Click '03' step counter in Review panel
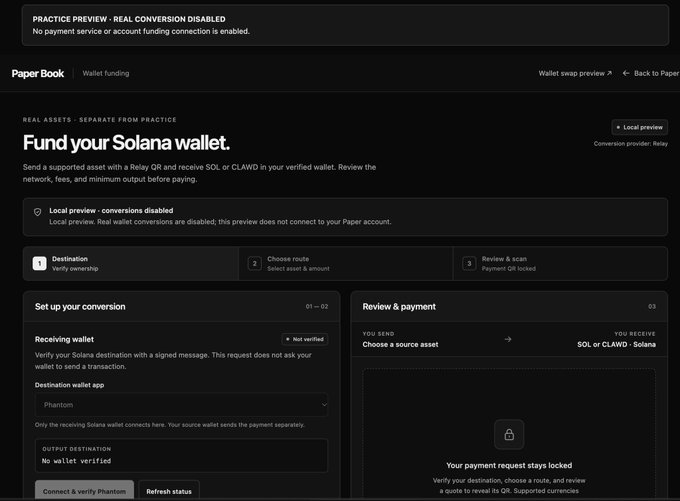Image resolution: width=680 pixels, height=501 pixels. (652, 307)
